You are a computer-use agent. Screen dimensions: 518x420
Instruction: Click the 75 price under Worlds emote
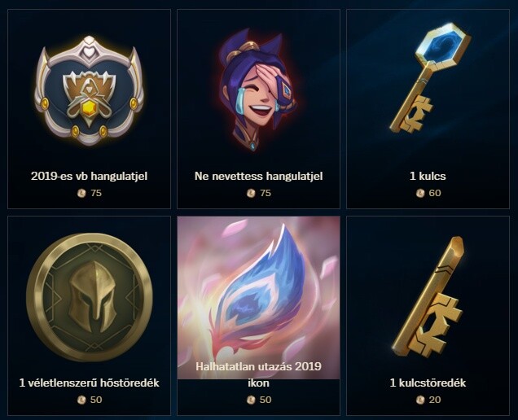pos(96,193)
